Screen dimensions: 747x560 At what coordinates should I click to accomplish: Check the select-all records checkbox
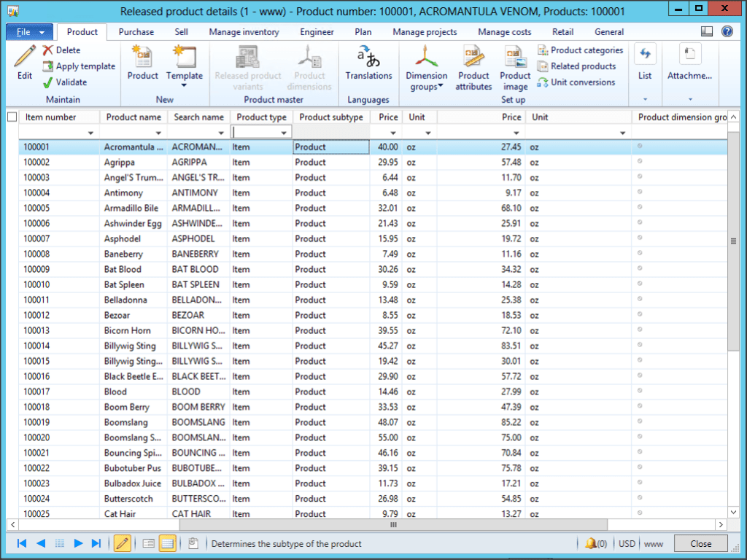(11, 117)
